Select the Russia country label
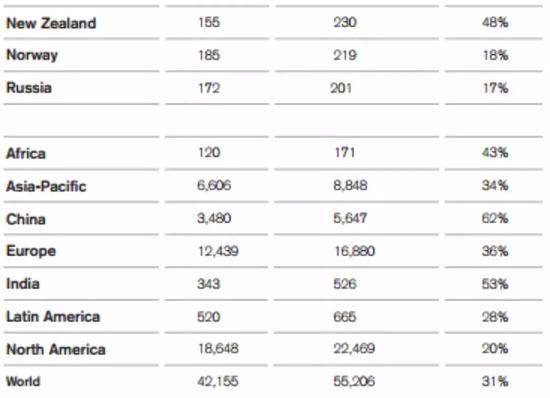550x398 pixels. 29,88
